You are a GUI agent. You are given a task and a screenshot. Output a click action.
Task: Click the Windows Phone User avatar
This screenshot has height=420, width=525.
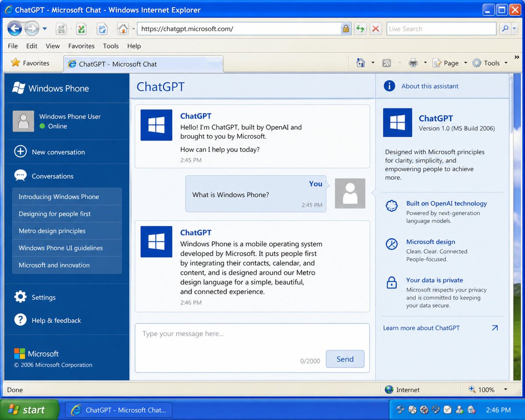[23, 121]
